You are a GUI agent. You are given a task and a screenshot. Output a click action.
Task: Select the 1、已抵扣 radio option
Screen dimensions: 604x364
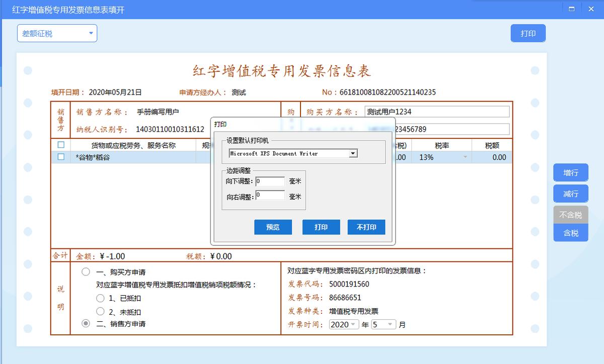pyautogui.click(x=100, y=299)
